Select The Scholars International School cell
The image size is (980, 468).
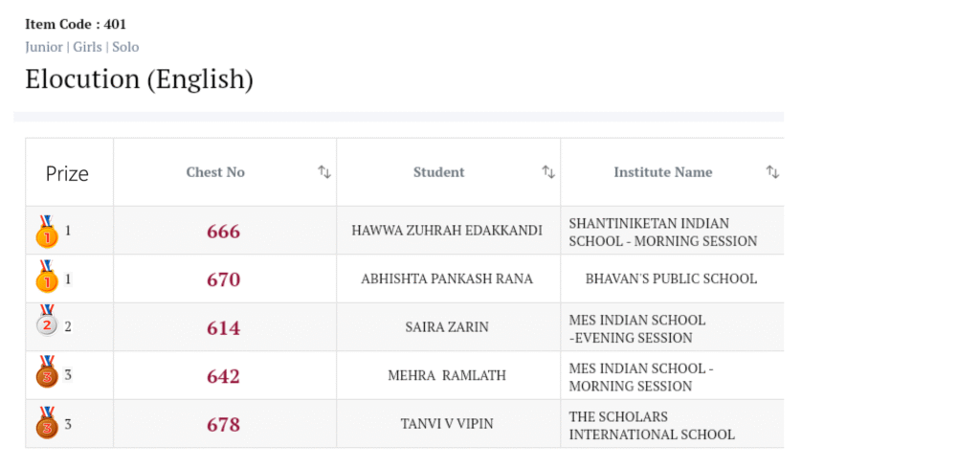click(x=652, y=425)
